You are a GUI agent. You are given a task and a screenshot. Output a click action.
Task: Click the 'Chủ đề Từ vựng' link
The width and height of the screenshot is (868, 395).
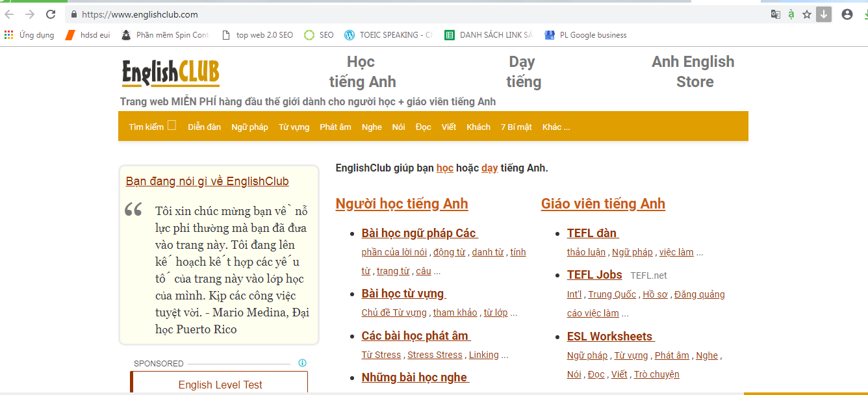pos(394,312)
